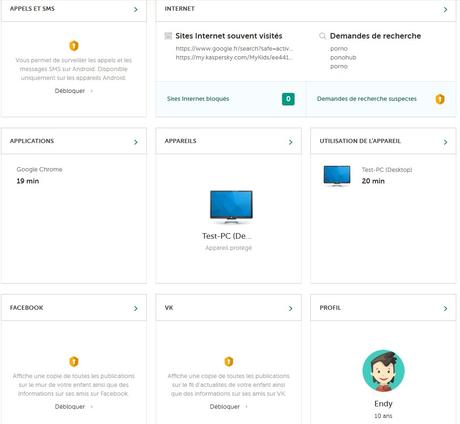
Task: Open Demandes de recherche suspectes
Action: (367, 99)
